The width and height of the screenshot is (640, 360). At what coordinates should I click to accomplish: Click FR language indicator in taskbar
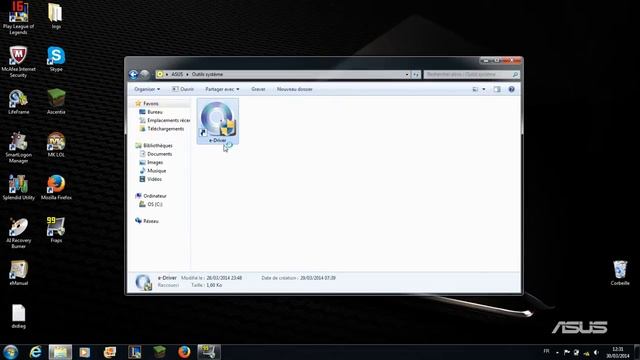click(x=546, y=351)
